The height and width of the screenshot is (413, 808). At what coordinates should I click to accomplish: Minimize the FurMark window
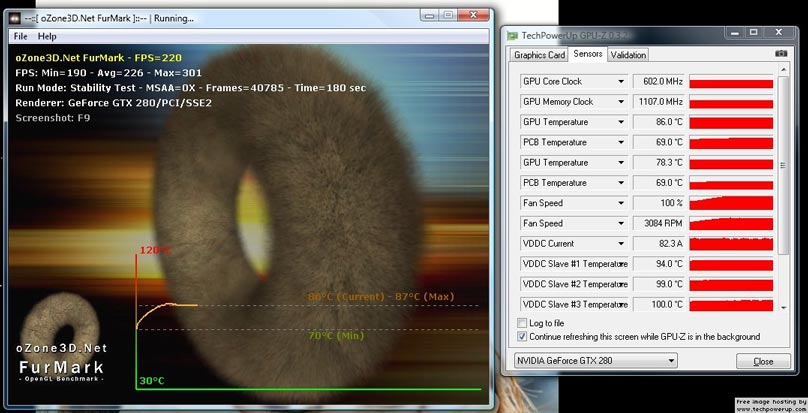click(x=430, y=15)
